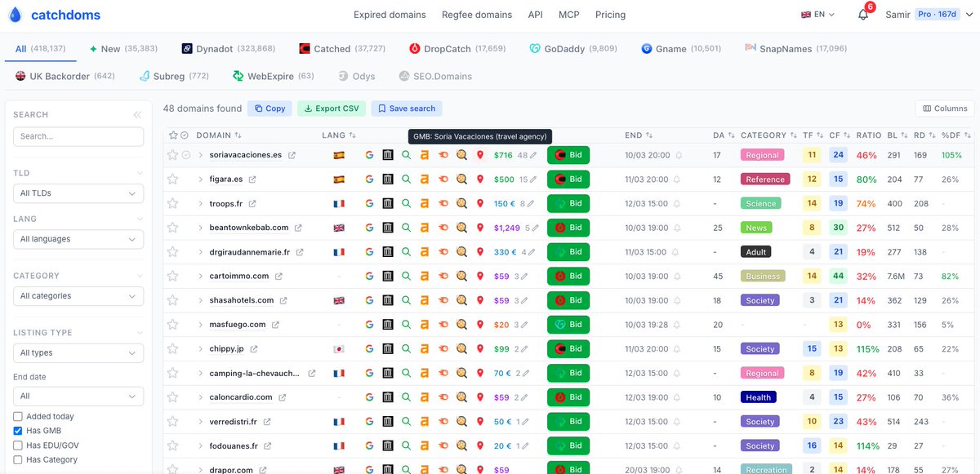Viewport: 980px width, 474px height.
Task: Open Wayback archive icon for chippy.jp
Action: coord(388,349)
